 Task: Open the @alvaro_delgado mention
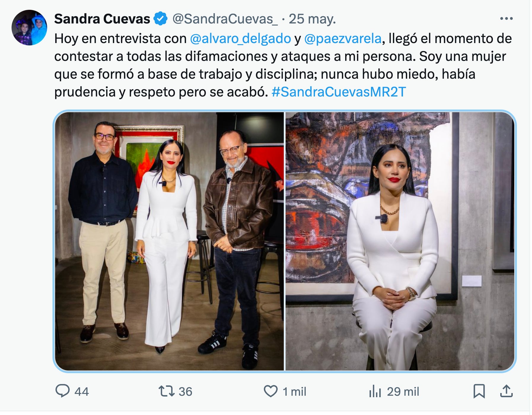pyautogui.click(x=240, y=39)
